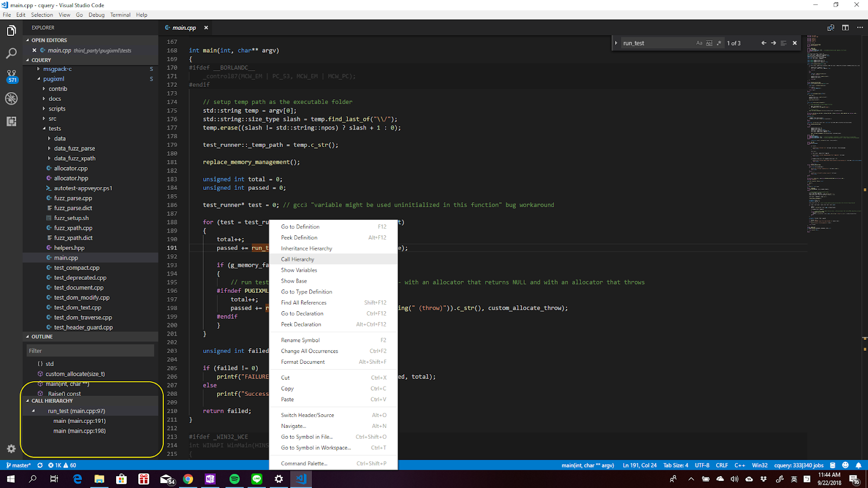Click UTF-8 encoding in the status bar

(x=702, y=465)
